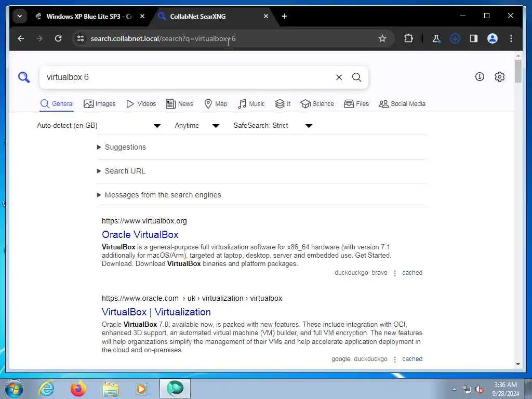Click the network tray icon
The image size is (532, 399).
467,389
